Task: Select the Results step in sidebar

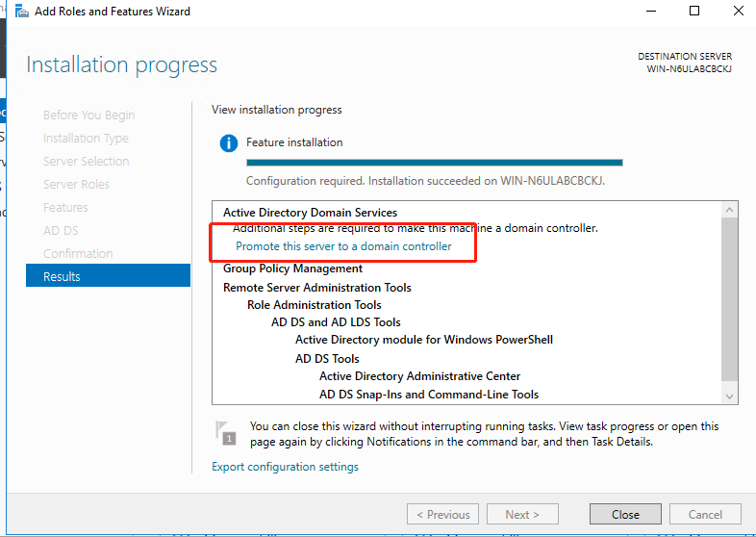Action: coord(108,275)
